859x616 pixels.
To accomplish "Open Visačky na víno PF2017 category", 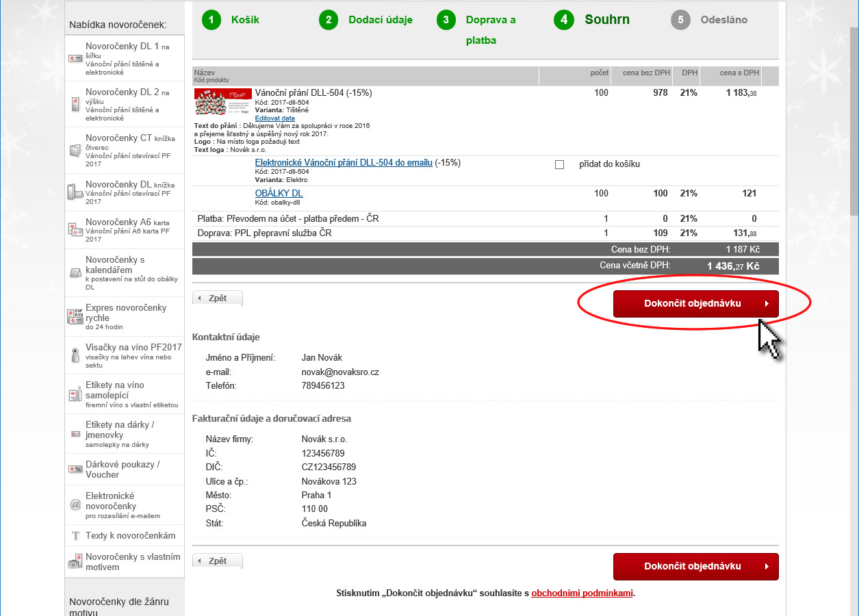I will click(125, 356).
